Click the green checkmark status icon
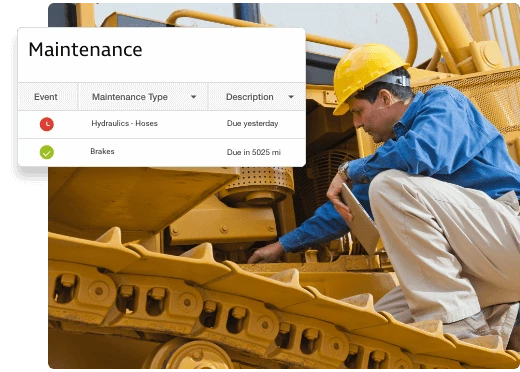 47,152
